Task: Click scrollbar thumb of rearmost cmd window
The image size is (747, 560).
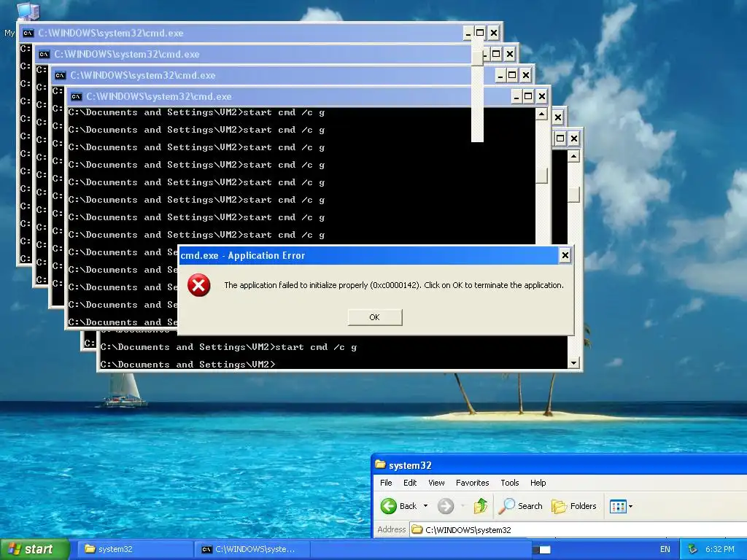Action: coord(573,194)
